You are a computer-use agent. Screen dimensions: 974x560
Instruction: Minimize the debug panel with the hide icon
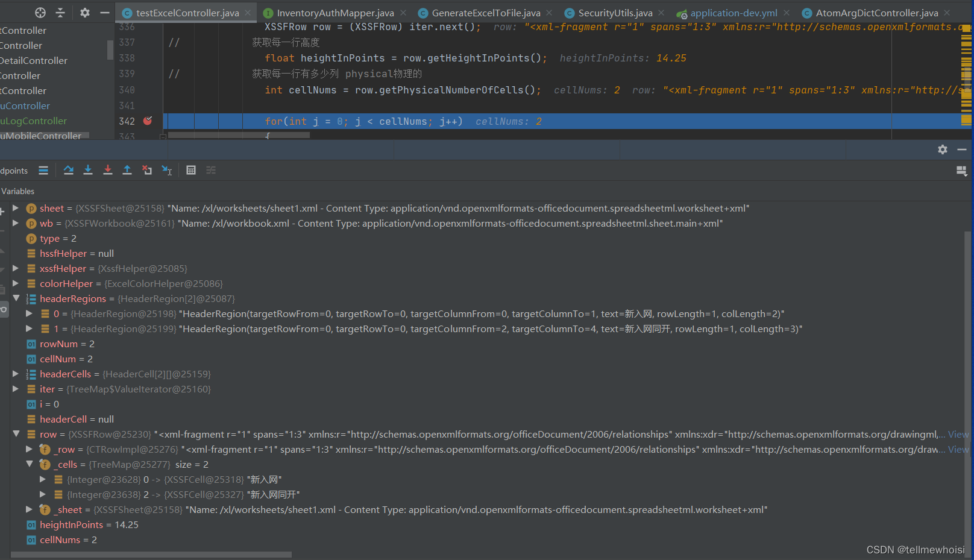coord(962,149)
